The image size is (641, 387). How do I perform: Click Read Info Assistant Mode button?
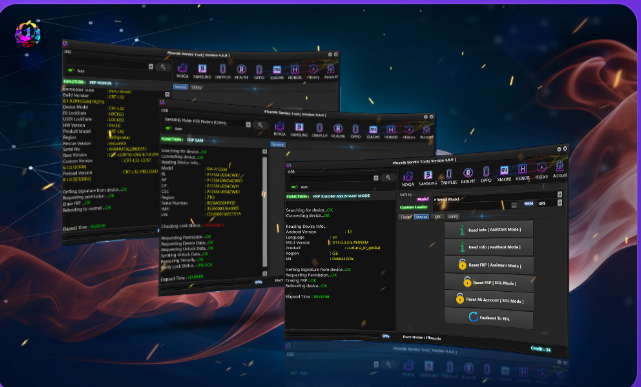tap(489, 230)
